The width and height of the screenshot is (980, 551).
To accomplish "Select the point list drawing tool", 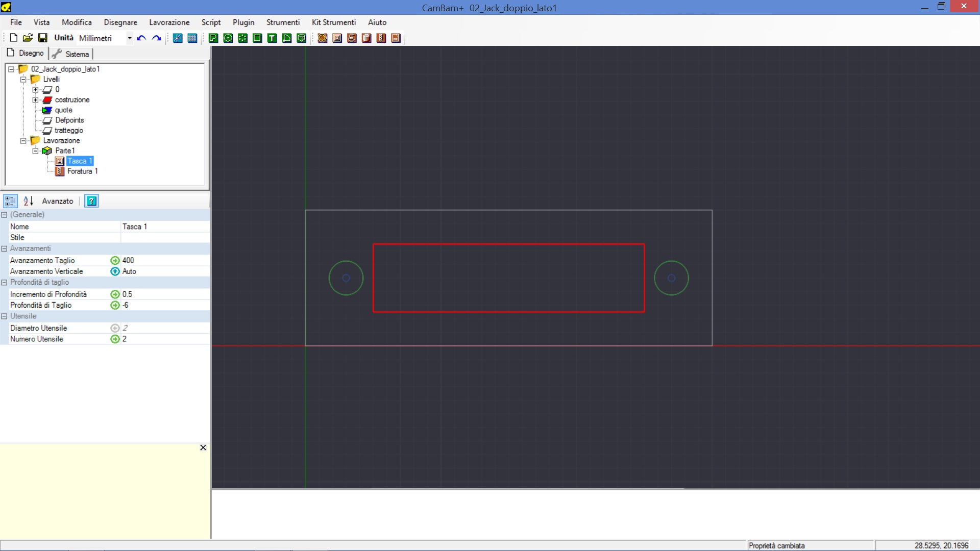I will pos(243,38).
